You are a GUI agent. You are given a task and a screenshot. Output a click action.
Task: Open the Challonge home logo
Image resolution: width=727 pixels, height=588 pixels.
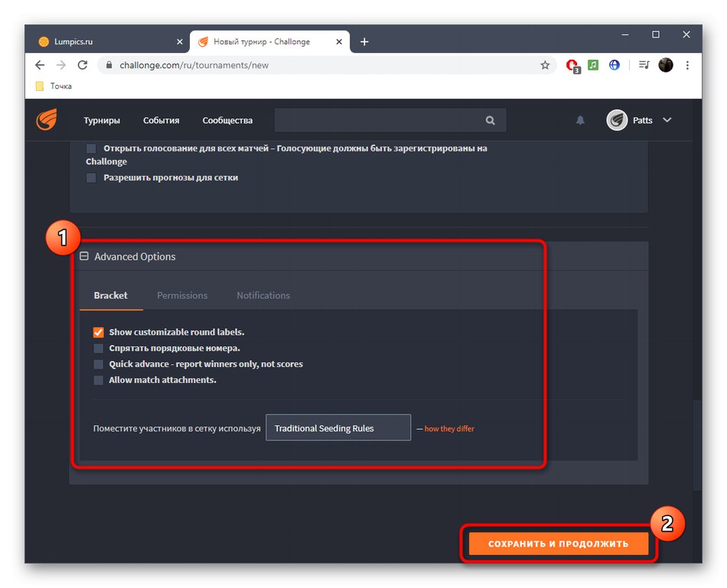(x=45, y=120)
